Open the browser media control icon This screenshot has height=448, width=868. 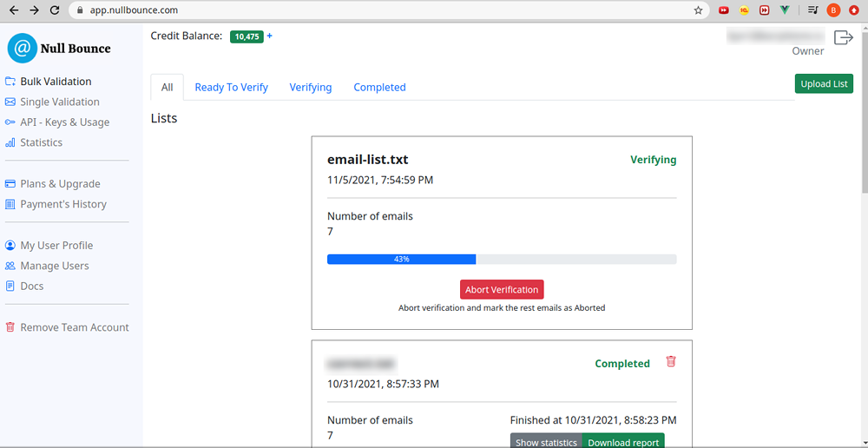(812, 10)
